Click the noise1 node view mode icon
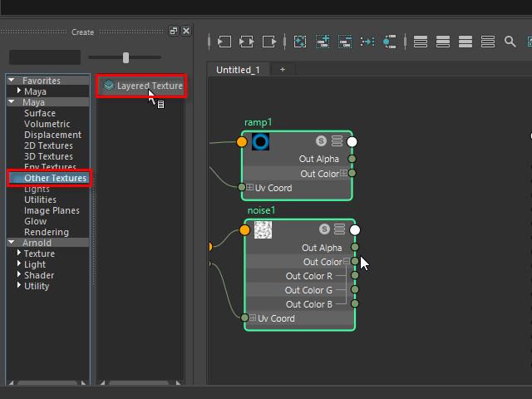Viewport: 532px width, 399px height. tap(339, 229)
